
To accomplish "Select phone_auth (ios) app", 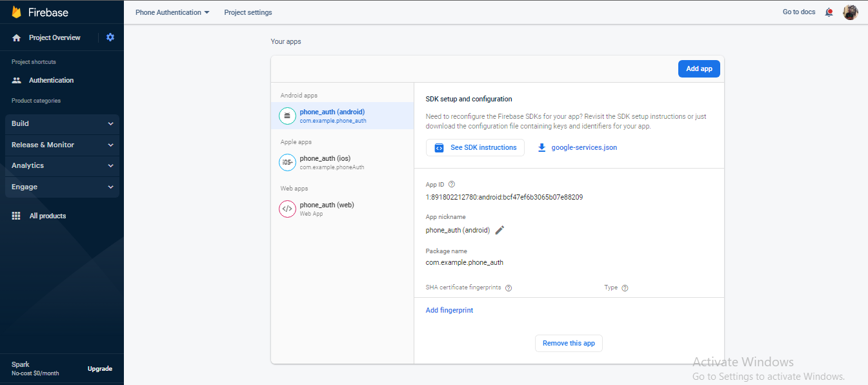I will [x=342, y=162].
